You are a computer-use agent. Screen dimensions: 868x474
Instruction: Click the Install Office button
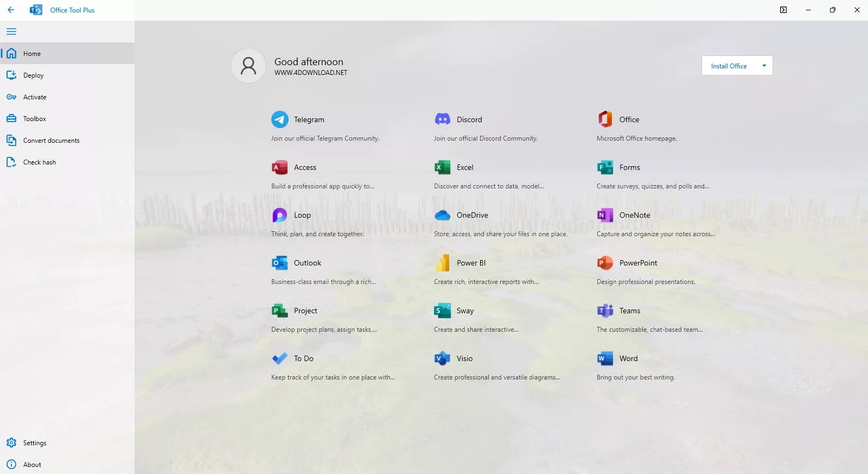pos(729,66)
